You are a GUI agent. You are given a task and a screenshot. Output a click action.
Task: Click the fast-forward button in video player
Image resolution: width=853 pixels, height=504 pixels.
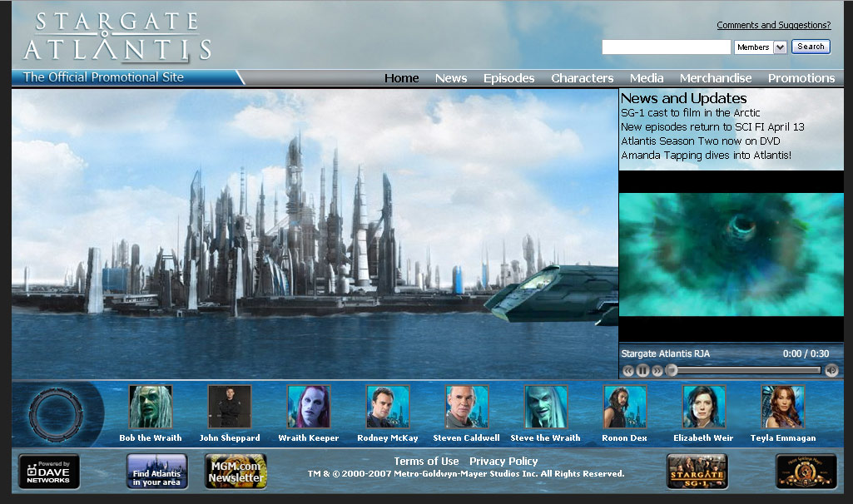tap(657, 371)
